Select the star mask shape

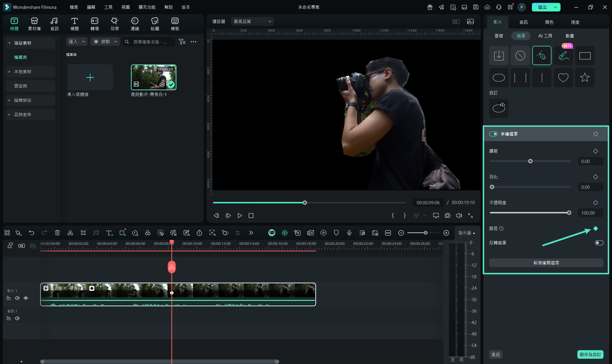[x=585, y=78]
